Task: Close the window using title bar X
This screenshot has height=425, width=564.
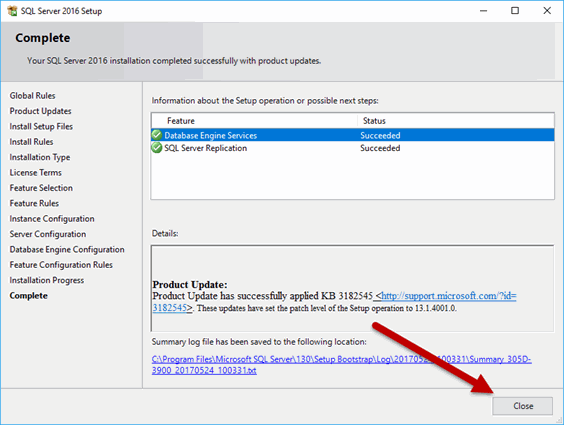Action: click(547, 11)
